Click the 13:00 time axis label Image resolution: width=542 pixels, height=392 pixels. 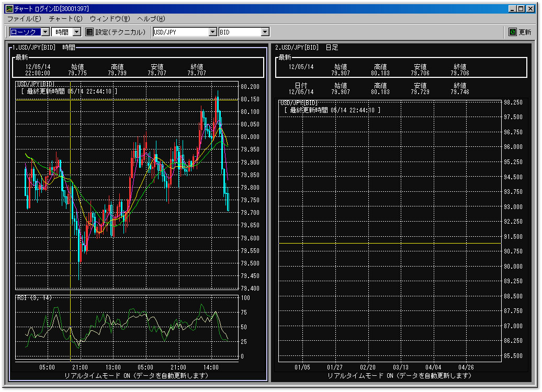point(113,367)
